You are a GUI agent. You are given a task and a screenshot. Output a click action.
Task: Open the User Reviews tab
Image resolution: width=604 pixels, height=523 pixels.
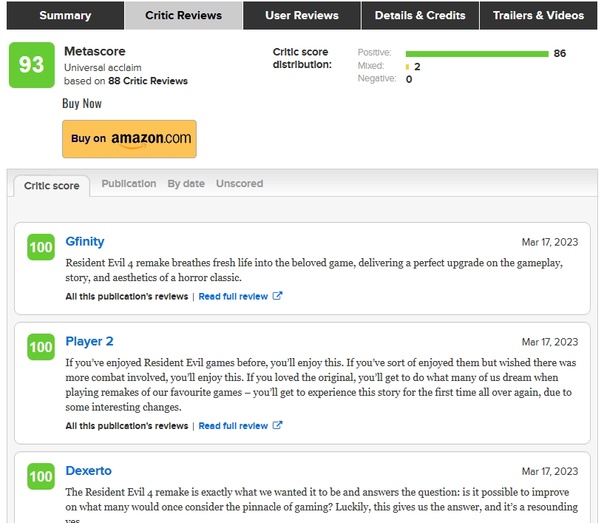coord(302,15)
